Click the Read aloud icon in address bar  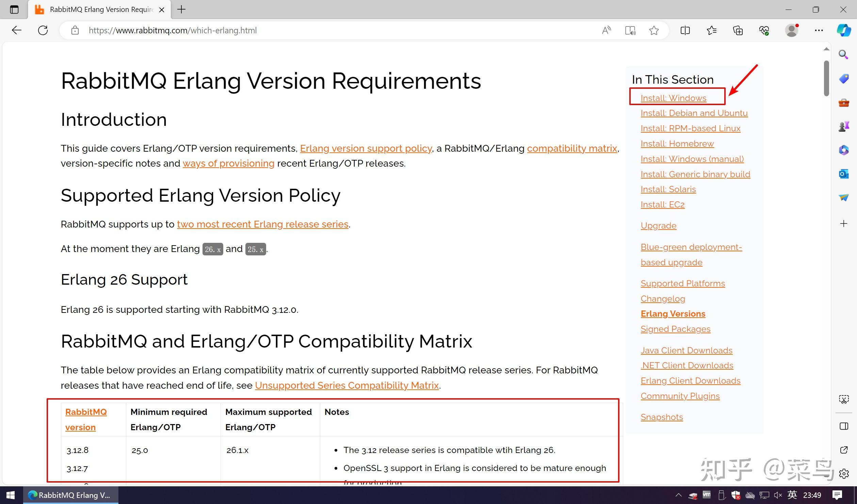(606, 31)
